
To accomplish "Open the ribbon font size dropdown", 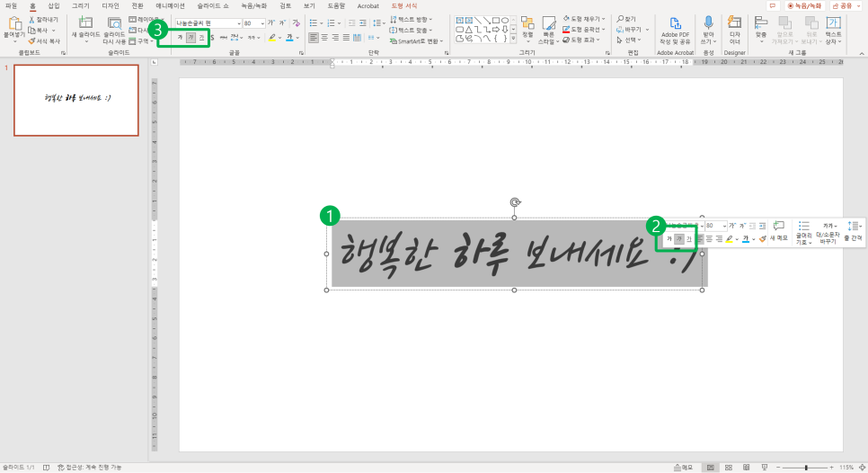I will click(262, 23).
